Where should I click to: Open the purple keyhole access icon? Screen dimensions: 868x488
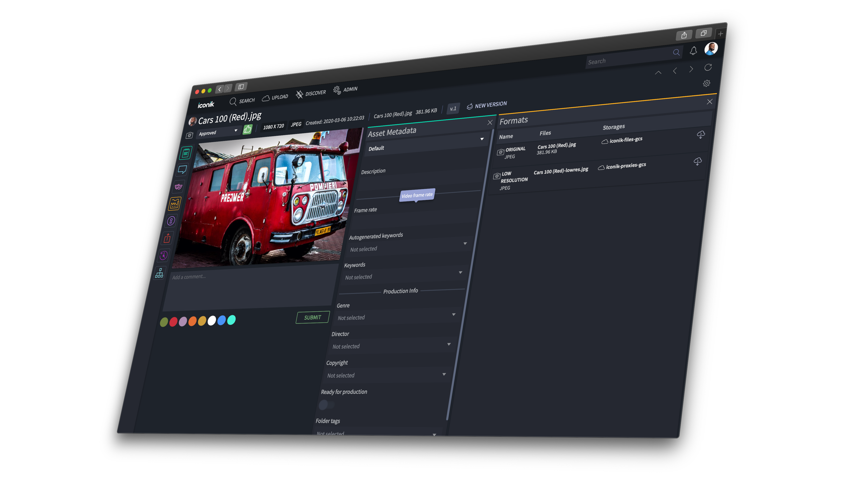[x=171, y=221]
